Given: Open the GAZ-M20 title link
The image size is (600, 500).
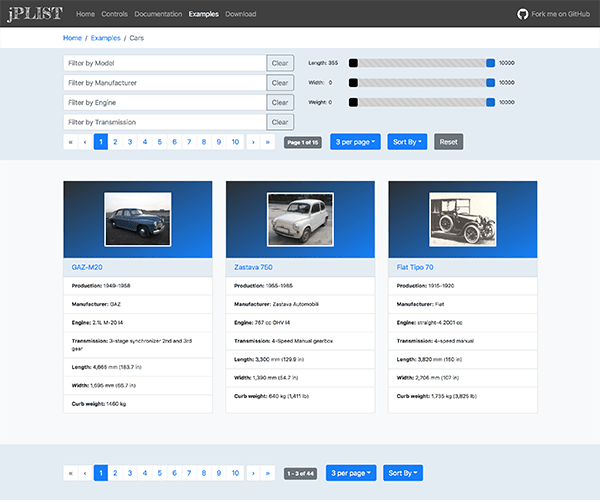Looking at the screenshot, I should click(87, 267).
